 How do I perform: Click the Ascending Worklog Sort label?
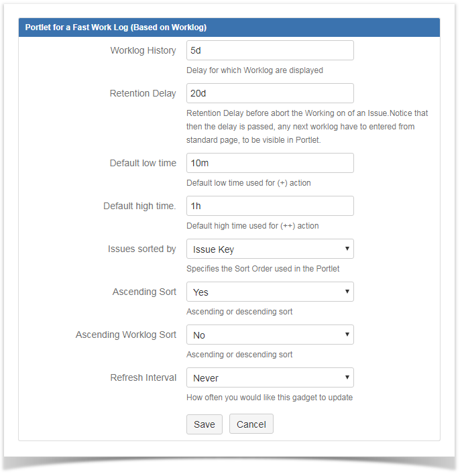pyautogui.click(x=126, y=335)
